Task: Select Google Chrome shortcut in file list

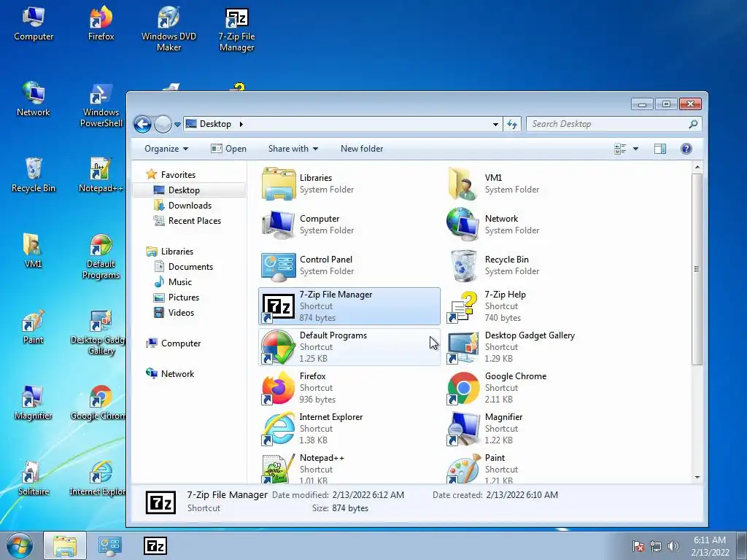Action: (x=536, y=388)
